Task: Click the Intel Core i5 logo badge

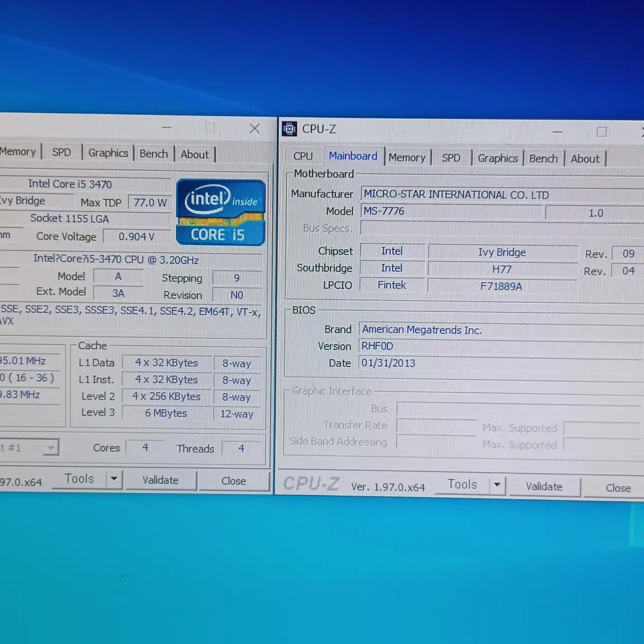Action: 221,212
